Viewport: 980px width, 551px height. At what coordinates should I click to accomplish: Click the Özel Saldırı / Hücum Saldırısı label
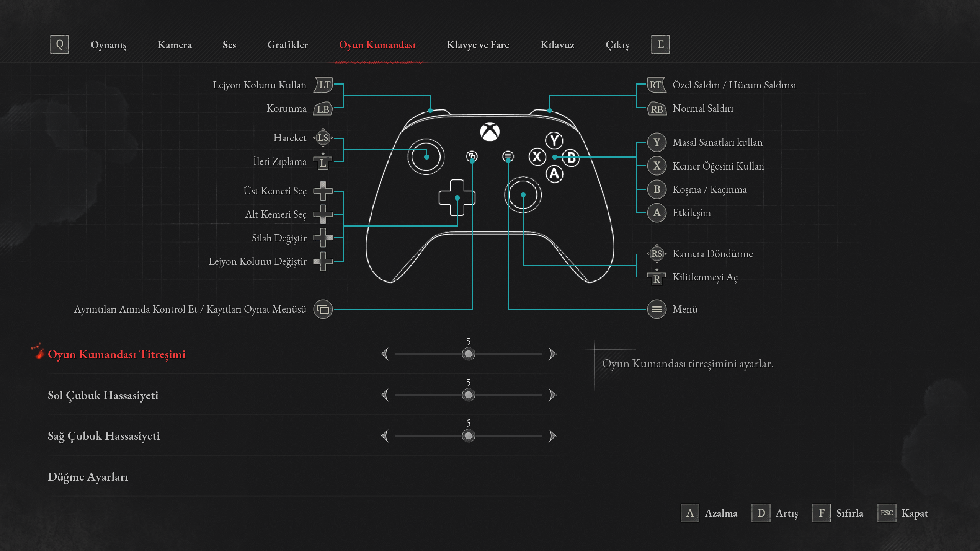tap(734, 85)
